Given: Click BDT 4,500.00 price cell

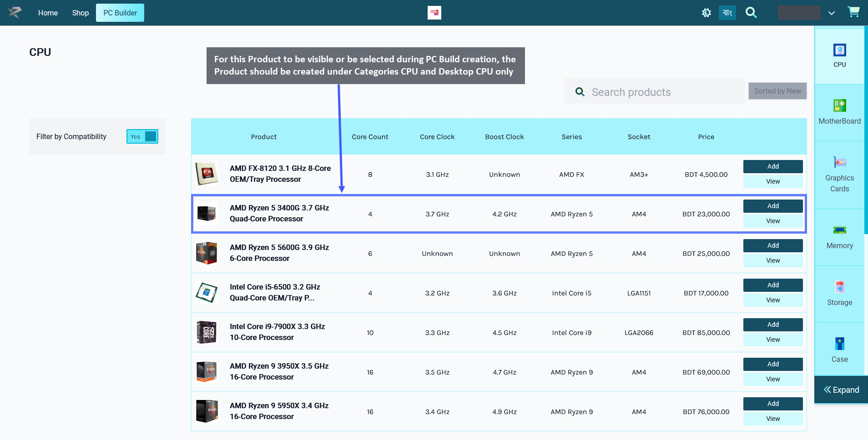Looking at the screenshot, I should [x=706, y=175].
